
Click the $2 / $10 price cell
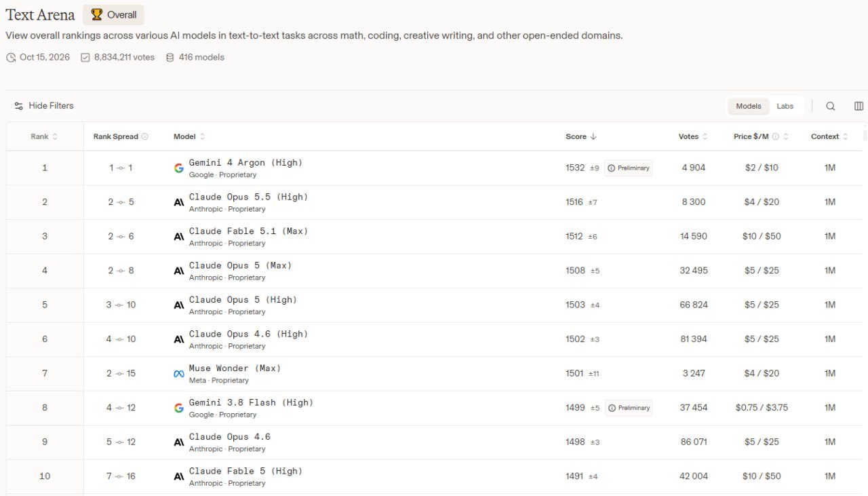pyautogui.click(x=762, y=168)
